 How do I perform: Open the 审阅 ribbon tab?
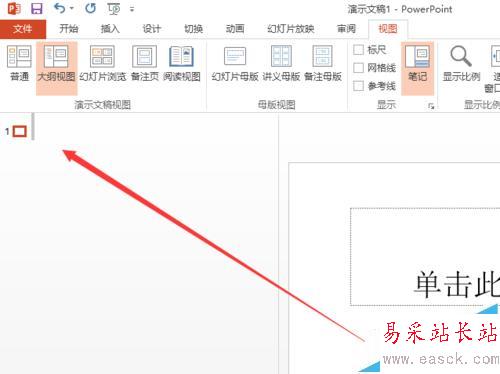click(346, 29)
